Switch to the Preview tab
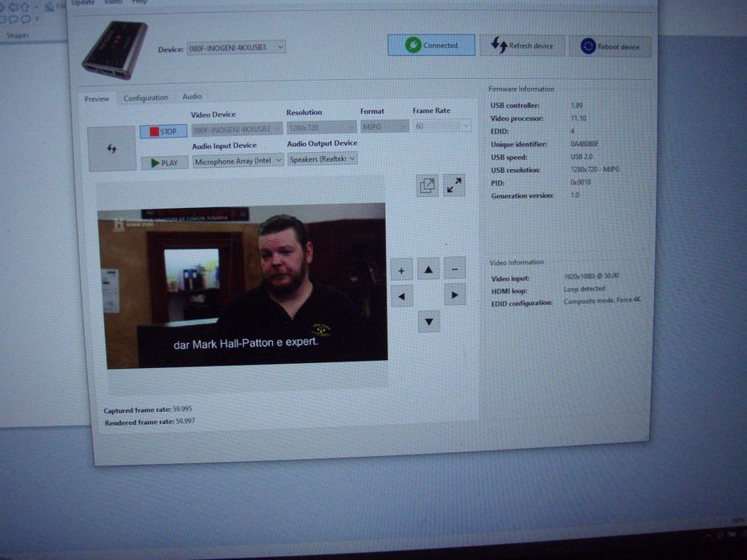This screenshot has height=560, width=747. click(97, 99)
